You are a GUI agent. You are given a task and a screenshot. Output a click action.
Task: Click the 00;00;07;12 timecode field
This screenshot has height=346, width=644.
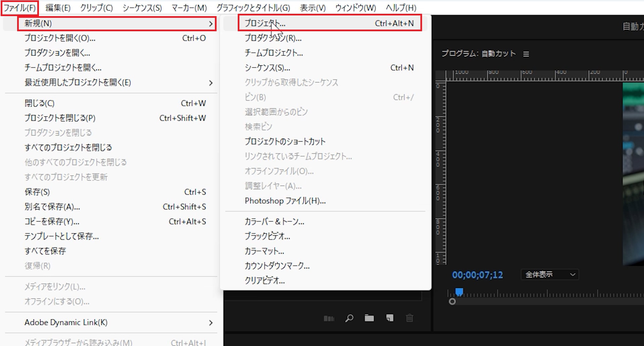(x=477, y=275)
